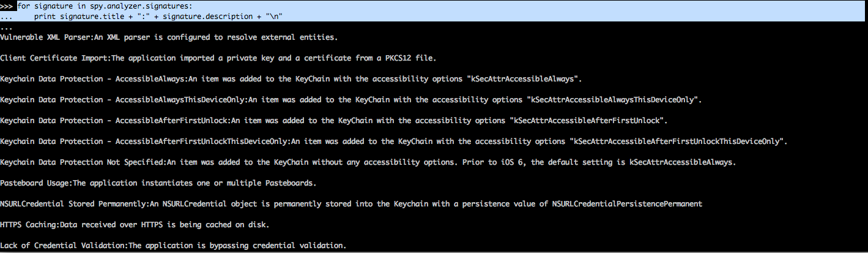Click the "Prior to iOS 6" sentence
The image size is (868, 253).
[637, 162]
